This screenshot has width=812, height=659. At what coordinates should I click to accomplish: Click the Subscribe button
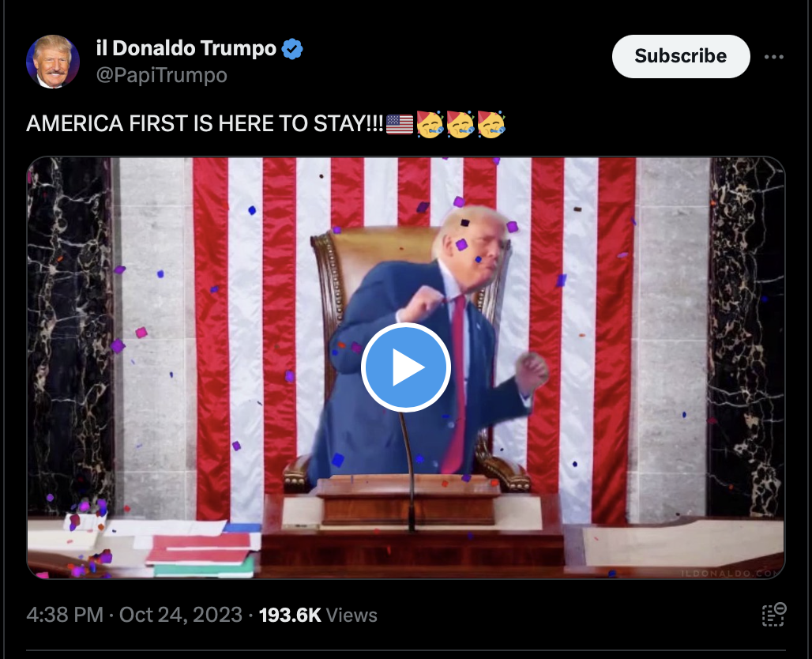coord(680,56)
